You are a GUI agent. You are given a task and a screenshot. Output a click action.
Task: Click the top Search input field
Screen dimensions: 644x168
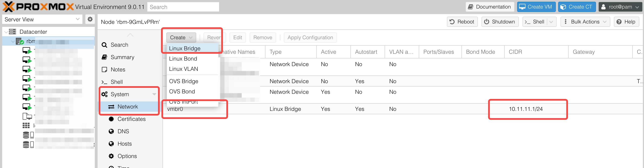(183, 7)
